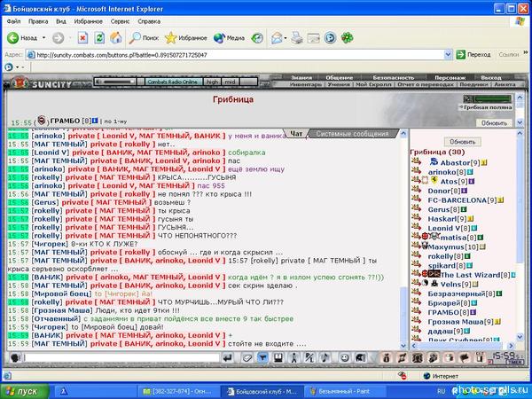Screen dimensions: 532x399
Task: Click Выход in the game header
Action: 490,77
